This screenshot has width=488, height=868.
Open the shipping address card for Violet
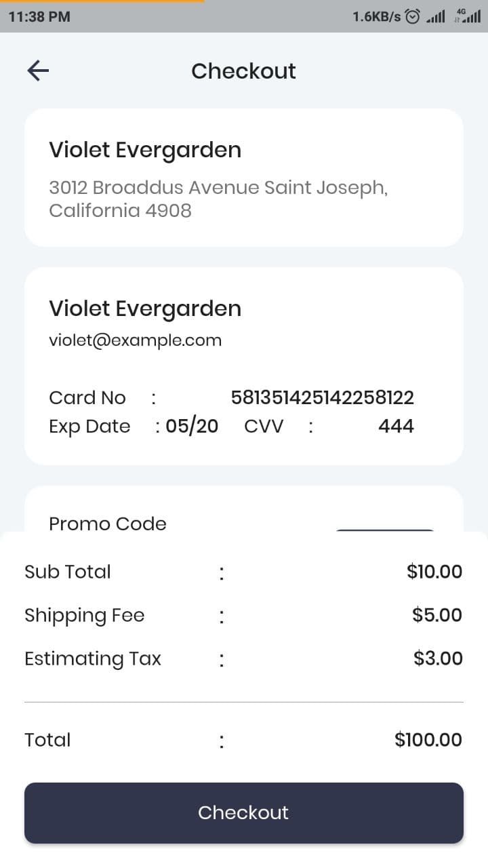[244, 178]
